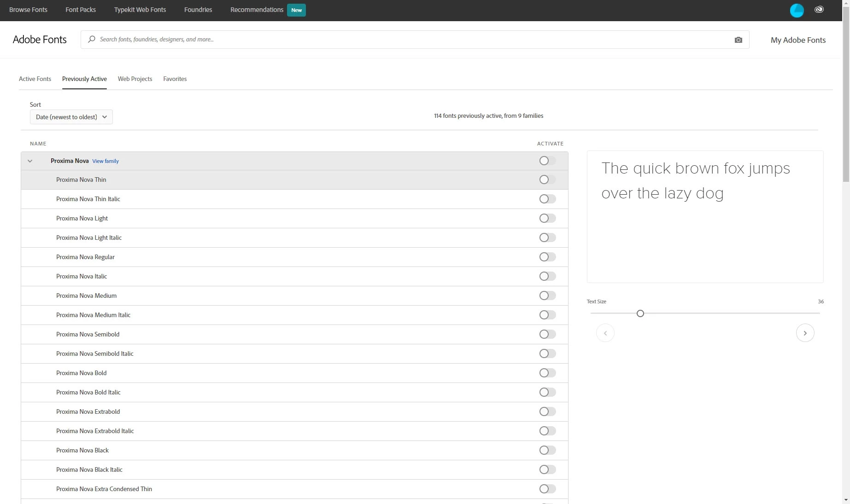Open the user profile avatar
The width and height of the screenshot is (850, 504).
[797, 10]
